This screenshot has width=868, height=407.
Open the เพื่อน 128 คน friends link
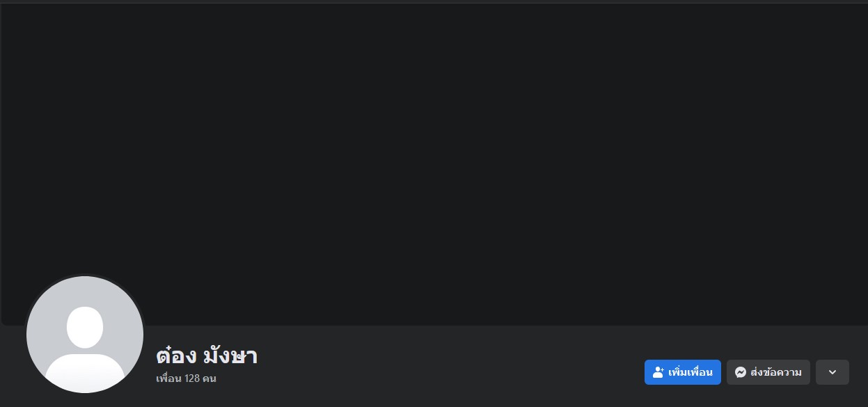(186, 379)
